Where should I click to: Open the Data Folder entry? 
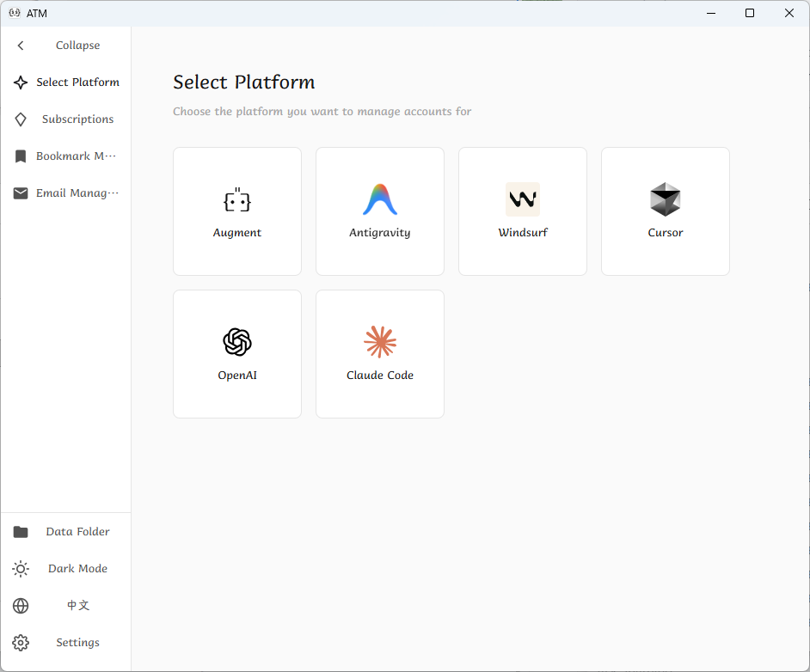click(77, 532)
